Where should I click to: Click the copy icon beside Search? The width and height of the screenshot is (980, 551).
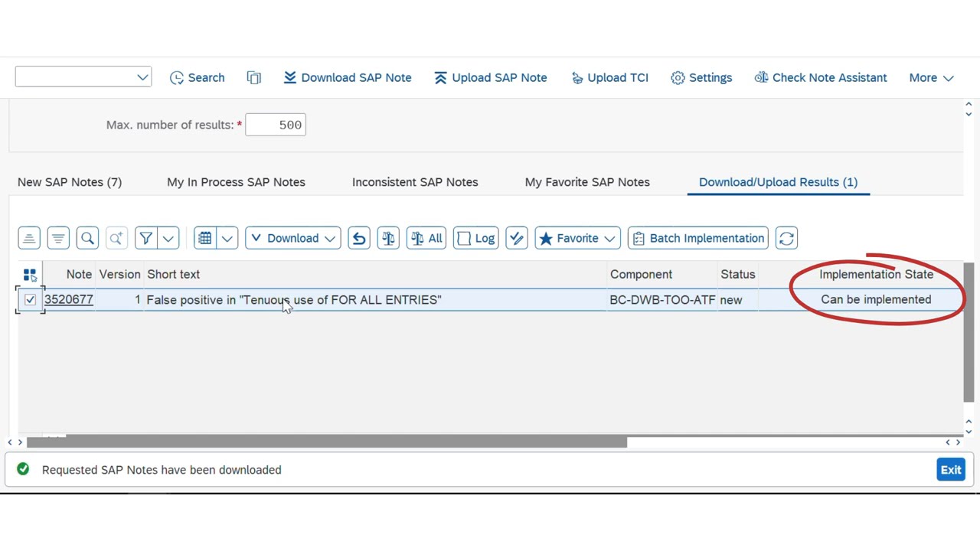point(254,77)
